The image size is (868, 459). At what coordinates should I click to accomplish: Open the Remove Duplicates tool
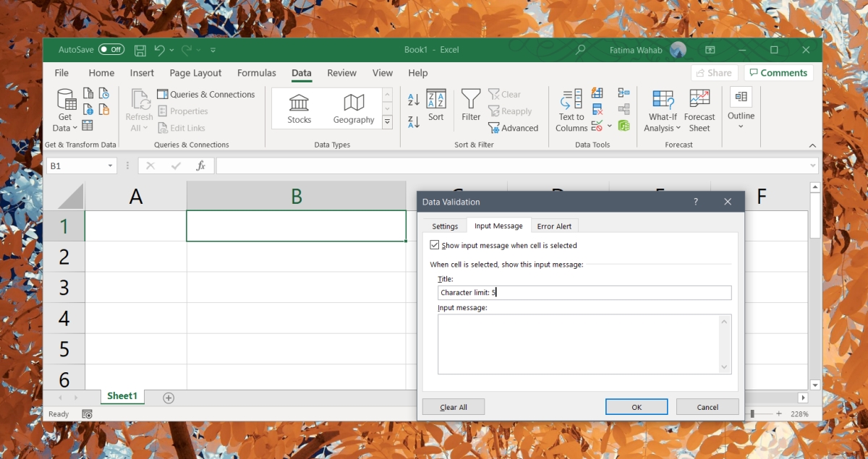597,110
